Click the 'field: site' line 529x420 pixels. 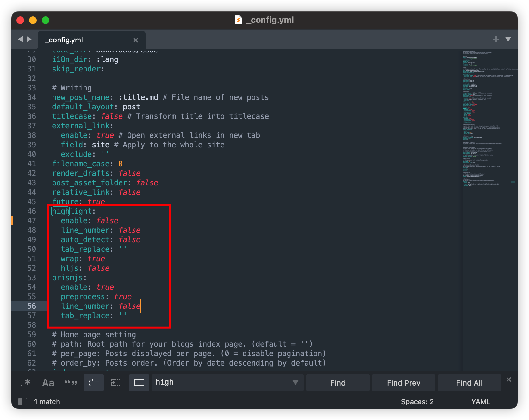coord(85,145)
